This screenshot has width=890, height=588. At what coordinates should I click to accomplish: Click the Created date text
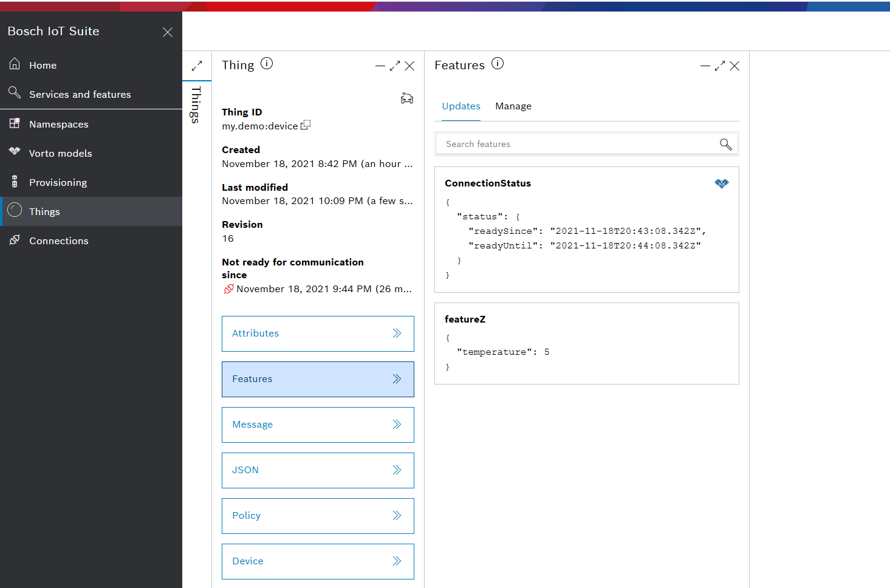tap(317, 164)
